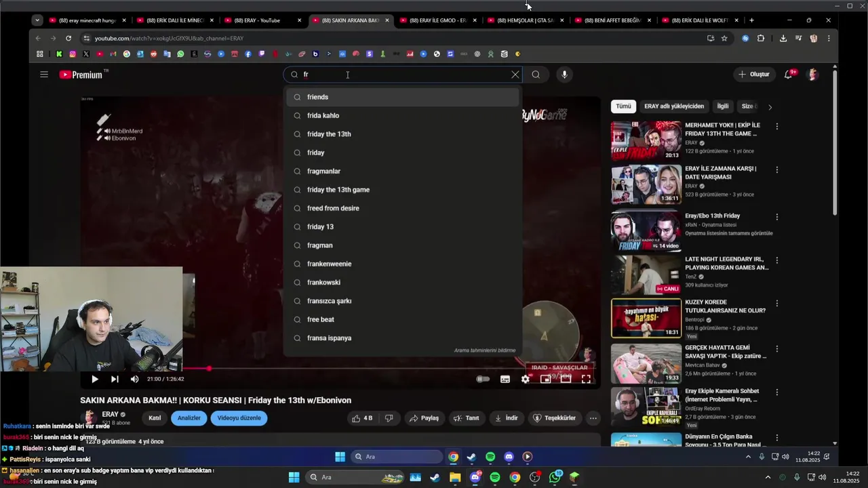This screenshot has height=488, width=868.
Task: Open options for KUZEY KOREDE video
Action: pos(777,303)
